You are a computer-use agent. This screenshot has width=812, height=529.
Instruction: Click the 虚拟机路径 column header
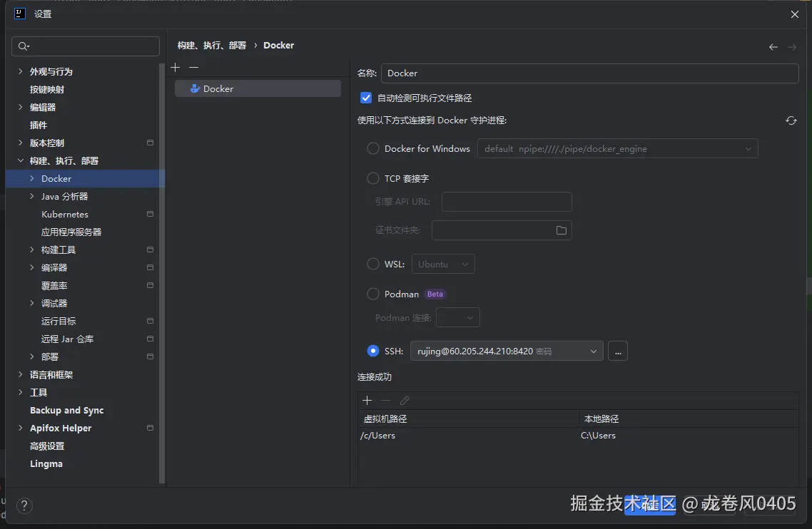tap(468, 418)
